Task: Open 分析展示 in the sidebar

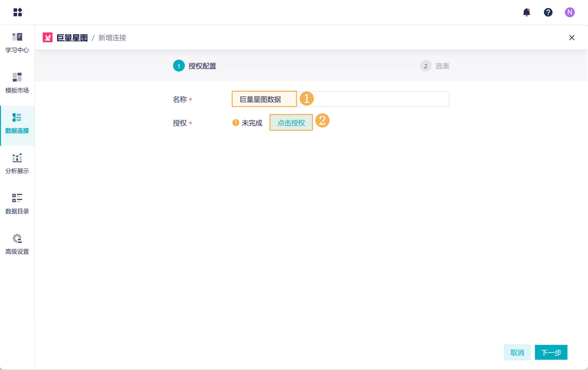Action: point(17,164)
